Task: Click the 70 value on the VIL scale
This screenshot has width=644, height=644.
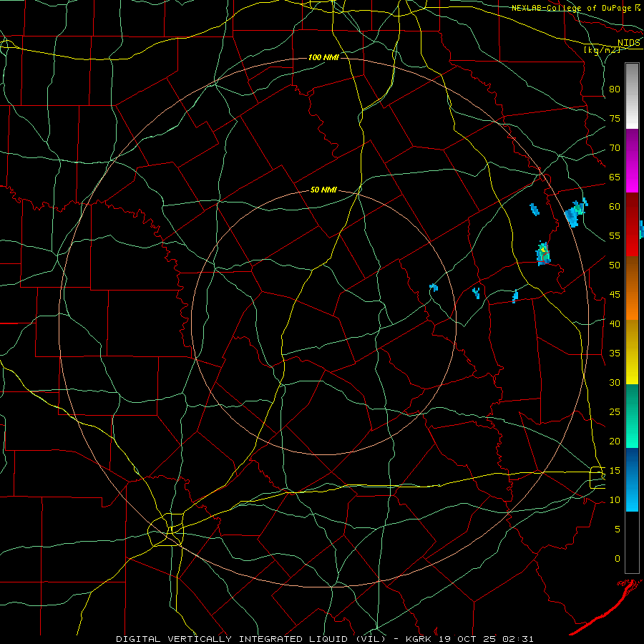Action: [615, 148]
